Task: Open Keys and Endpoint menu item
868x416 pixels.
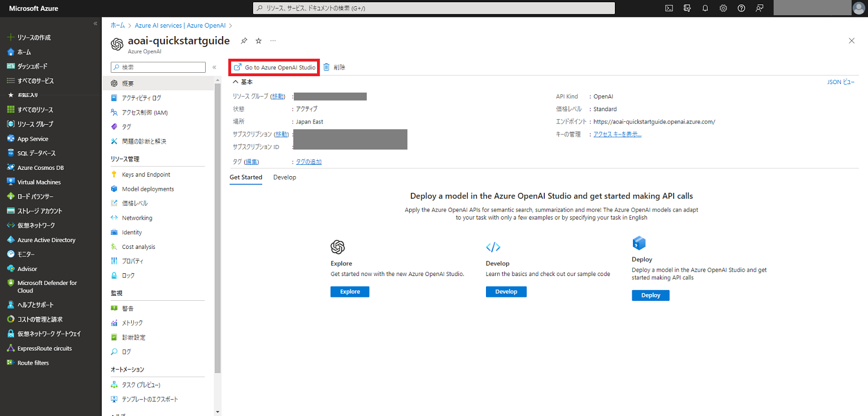Action: pos(146,174)
